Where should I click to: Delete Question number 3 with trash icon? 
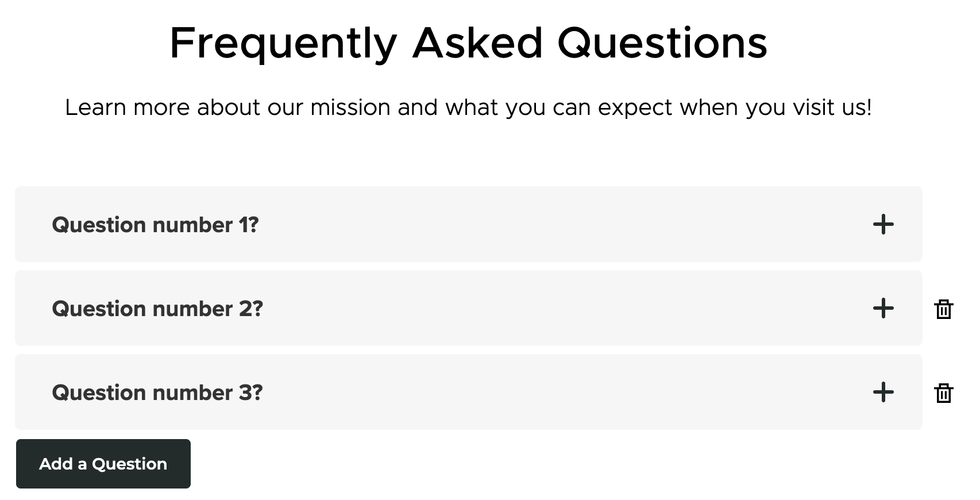click(x=943, y=393)
